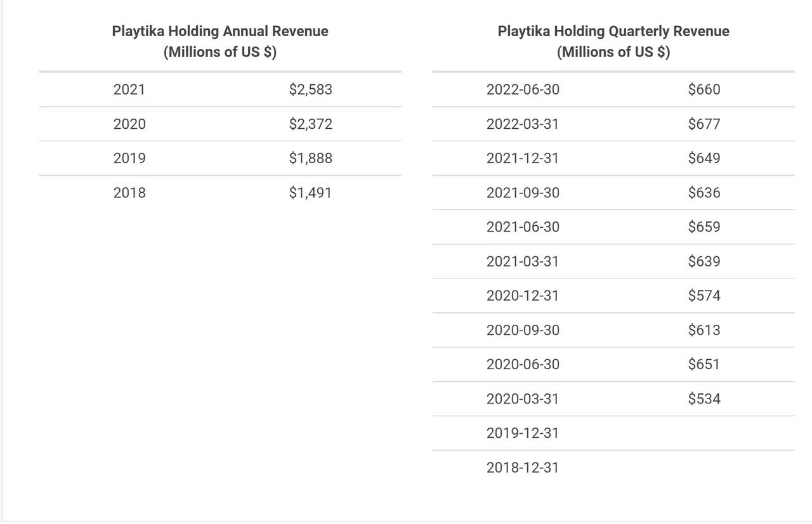Image resolution: width=812 pixels, height=524 pixels.
Task: Select the 2021-06-30 date cell
Action: (x=523, y=226)
